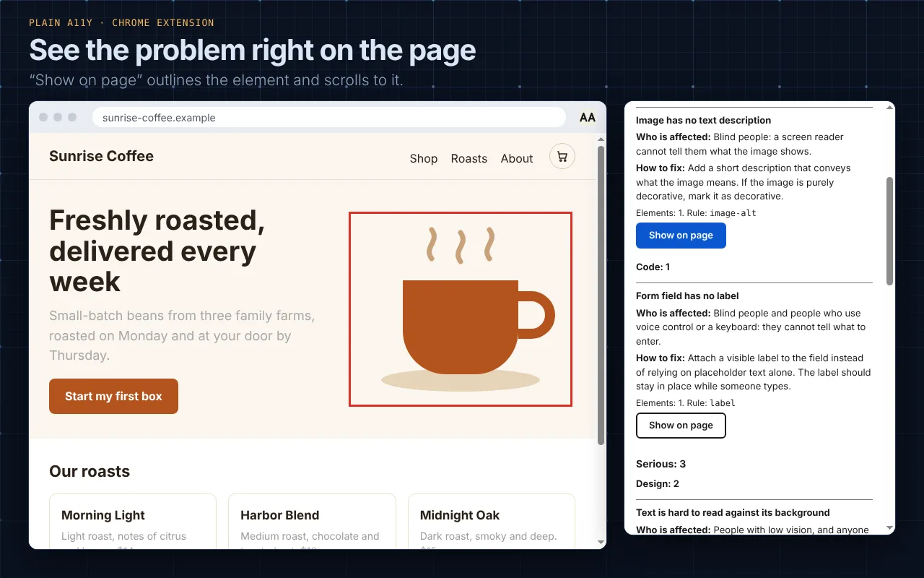Click the down arrow of the coffee page scrollbar
Screen dimensions: 924x578
coord(601,542)
